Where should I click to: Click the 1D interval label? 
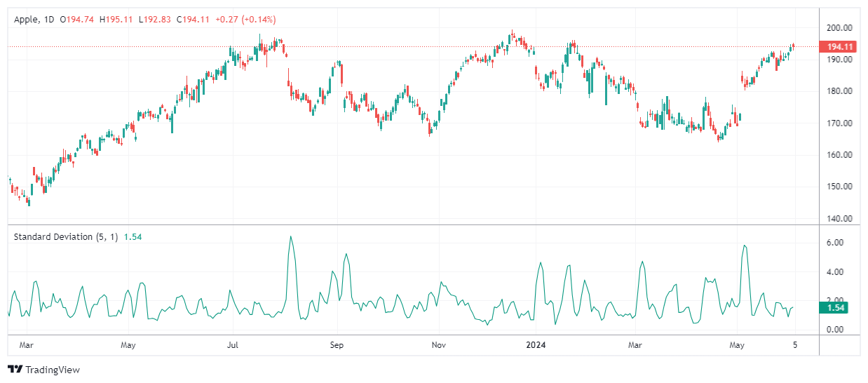click(49, 19)
